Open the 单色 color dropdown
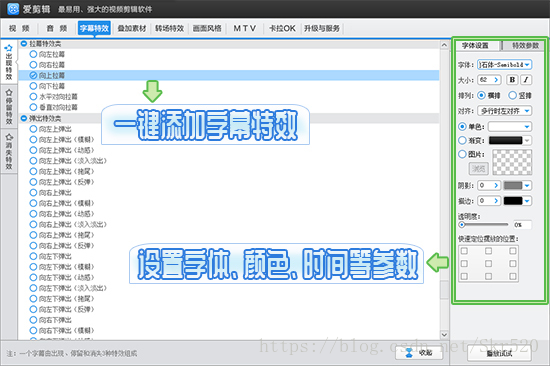Image resolution: width=550 pixels, height=366 pixels. (510, 126)
